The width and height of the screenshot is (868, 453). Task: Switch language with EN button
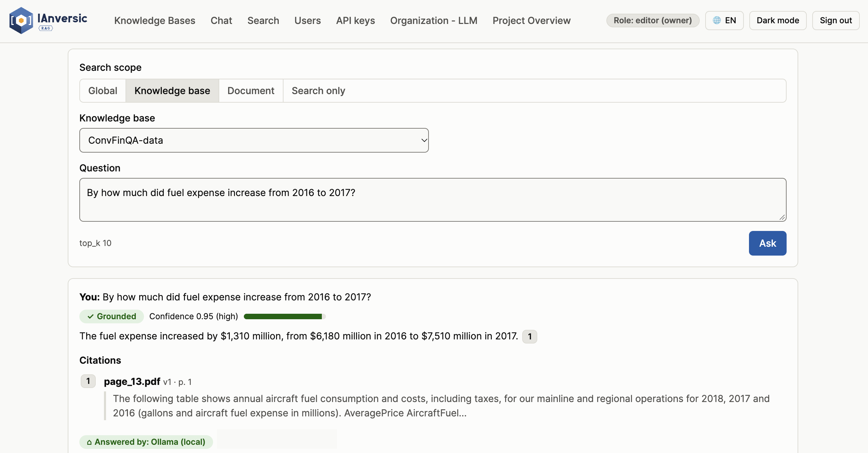coord(724,21)
